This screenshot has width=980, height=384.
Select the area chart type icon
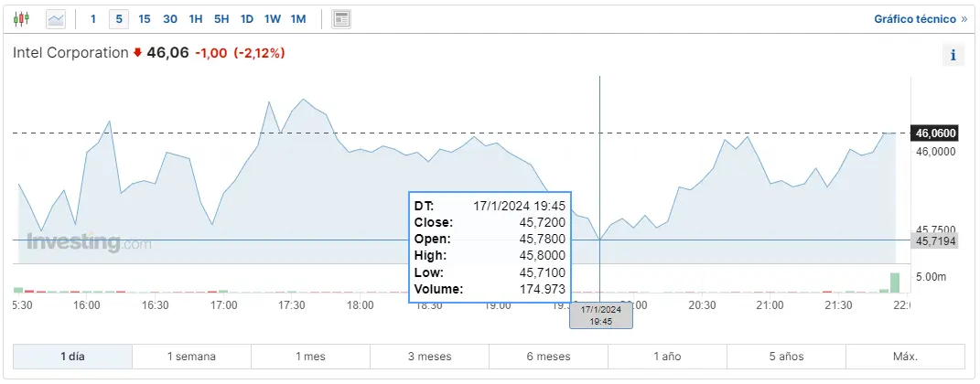click(x=56, y=19)
